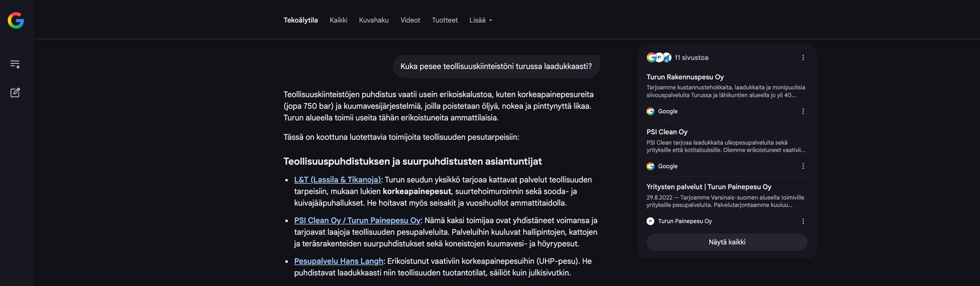Select the Tekoälytila tab
Image resolution: width=980 pixels, height=286 pixels.
click(301, 20)
